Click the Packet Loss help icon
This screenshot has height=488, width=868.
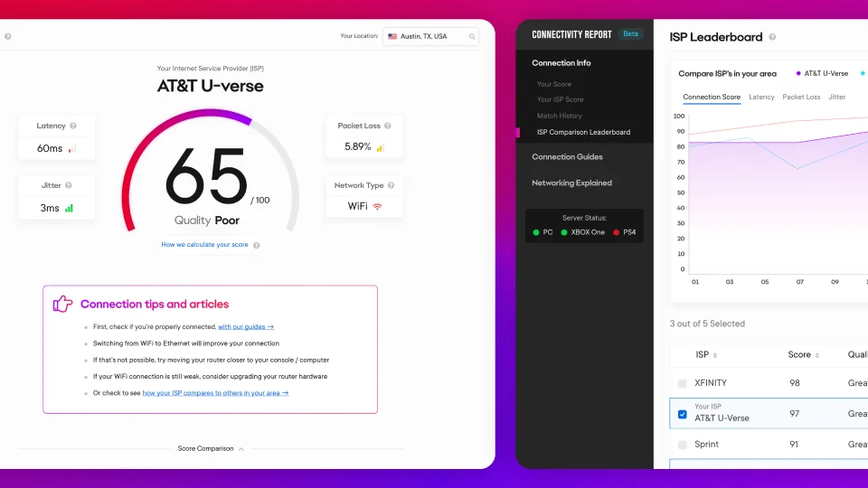click(386, 127)
